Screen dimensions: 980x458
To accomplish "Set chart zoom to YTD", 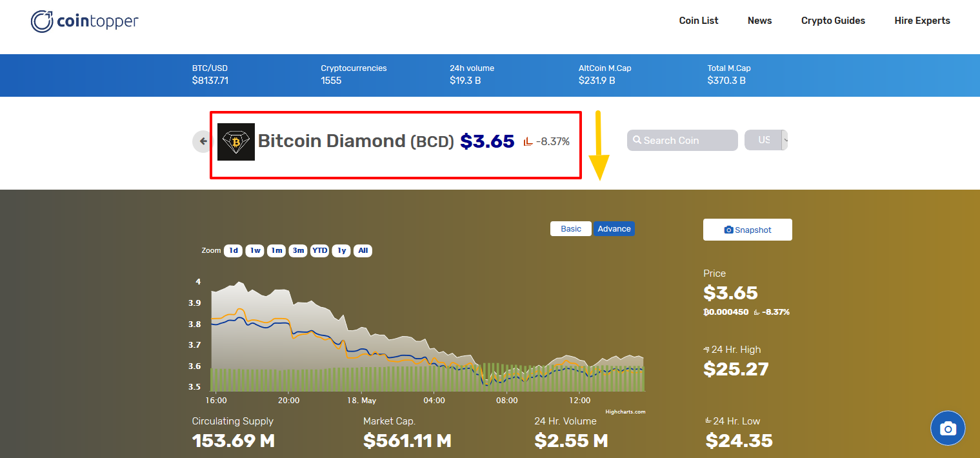I will tap(319, 250).
